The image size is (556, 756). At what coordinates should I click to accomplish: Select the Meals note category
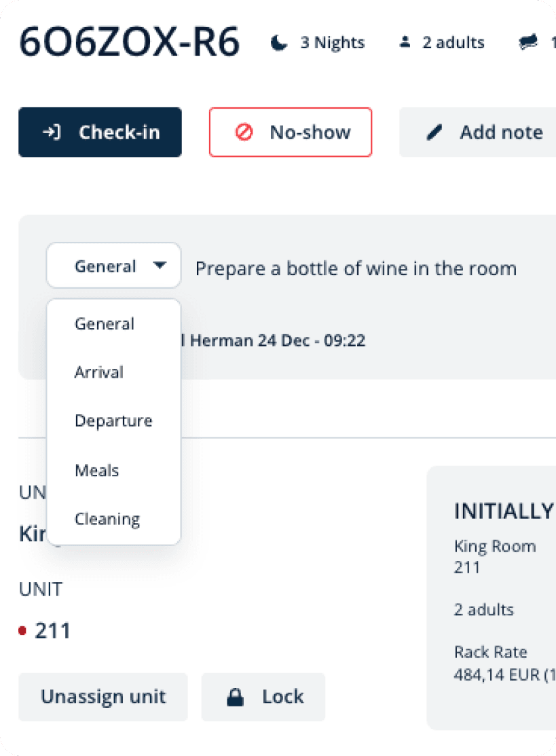tap(97, 470)
